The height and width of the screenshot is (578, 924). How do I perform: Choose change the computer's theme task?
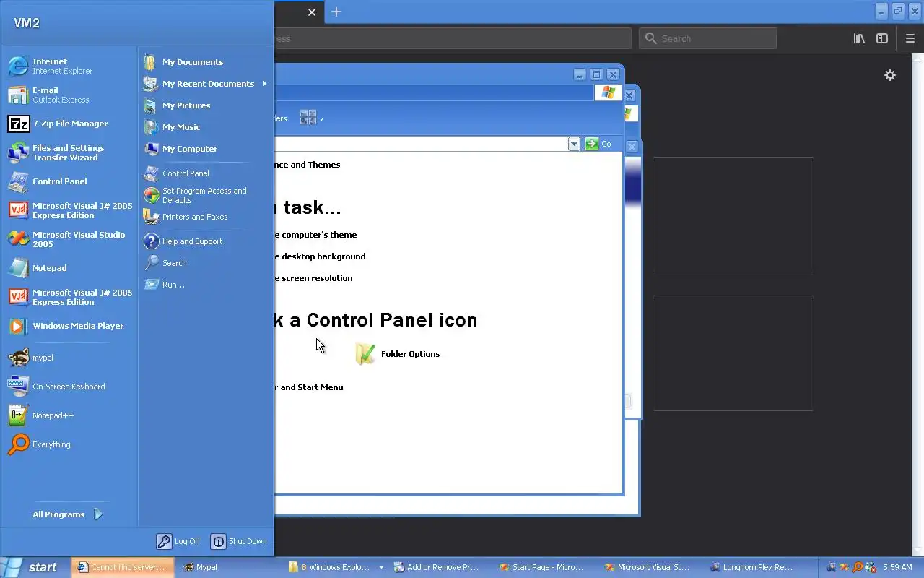315,235
